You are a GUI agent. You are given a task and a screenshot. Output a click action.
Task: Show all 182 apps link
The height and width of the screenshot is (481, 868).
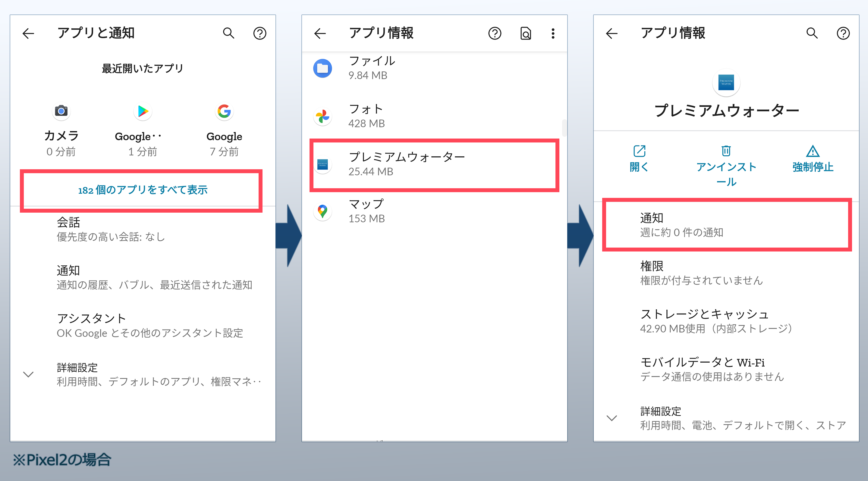pyautogui.click(x=143, y=190)
